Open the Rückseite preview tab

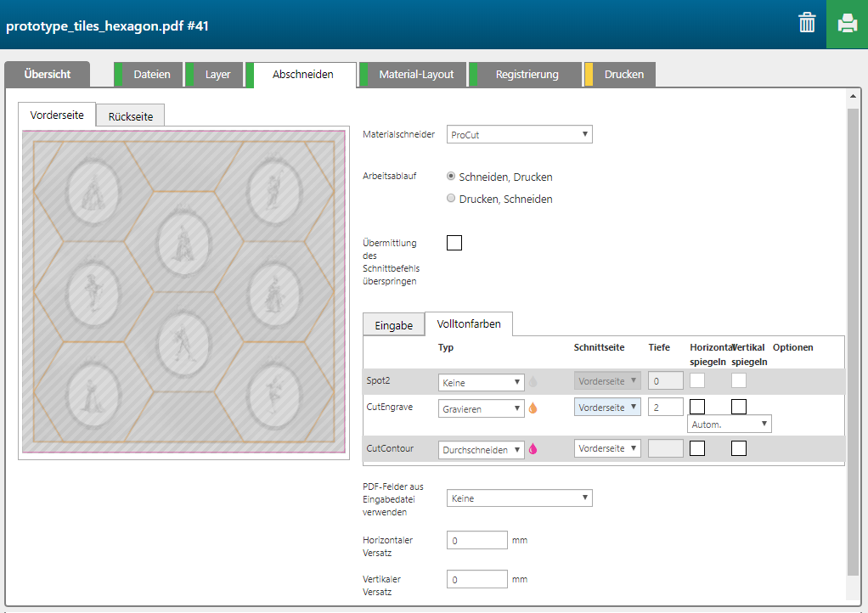(130, 116)
